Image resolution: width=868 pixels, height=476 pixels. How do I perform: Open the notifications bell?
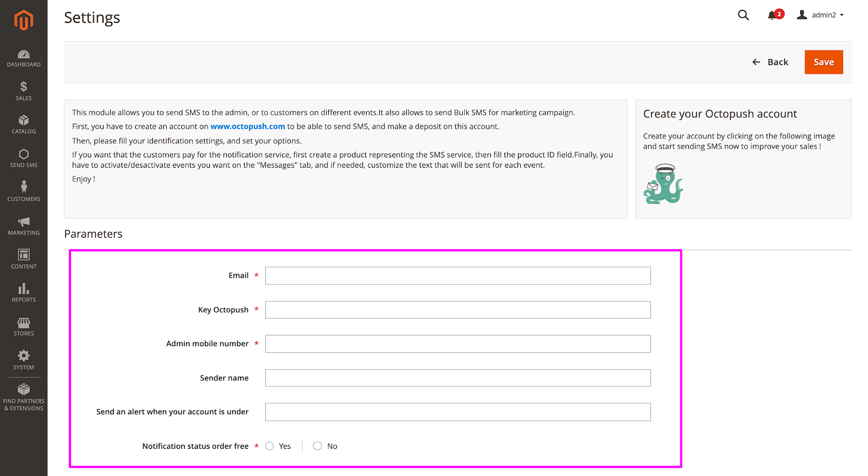coord(776,15)
